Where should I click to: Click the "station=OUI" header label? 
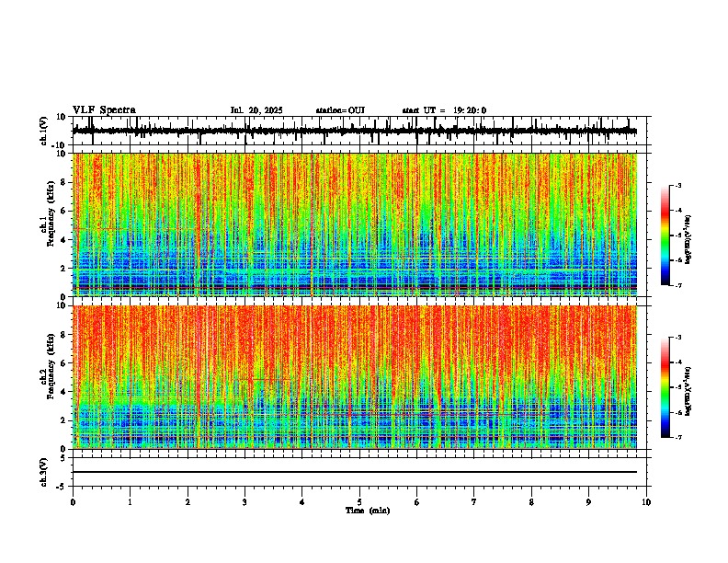click(340, 110)
